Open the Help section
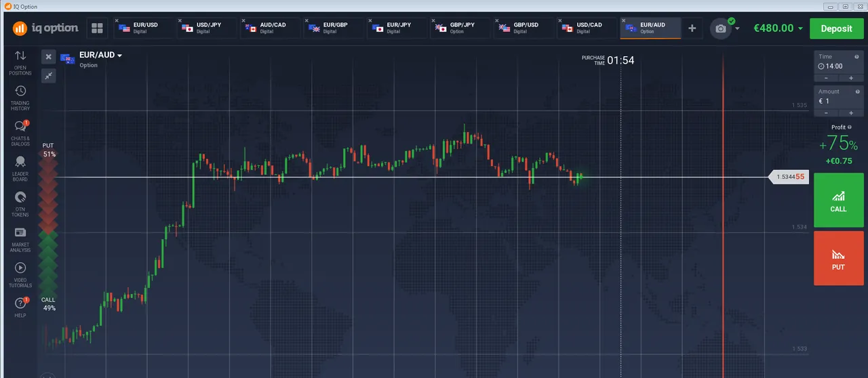This screenshot has width=868, height=378. 20,308
